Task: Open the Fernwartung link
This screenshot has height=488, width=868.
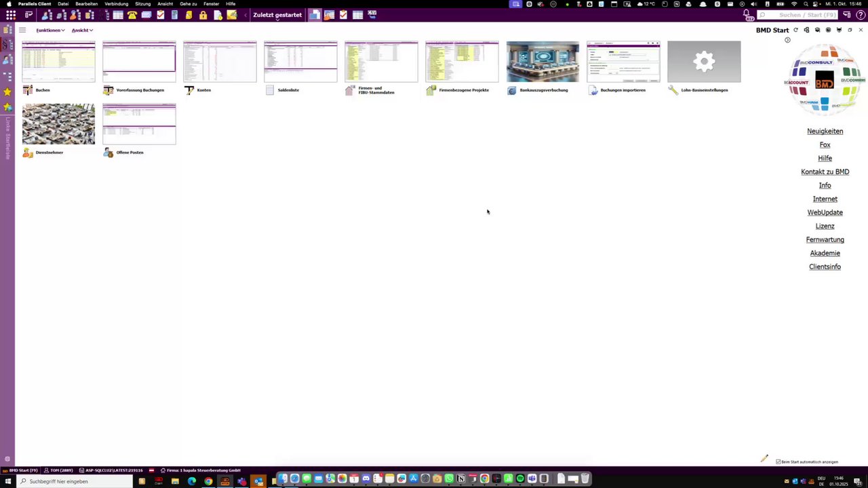Action: [825, 240]
